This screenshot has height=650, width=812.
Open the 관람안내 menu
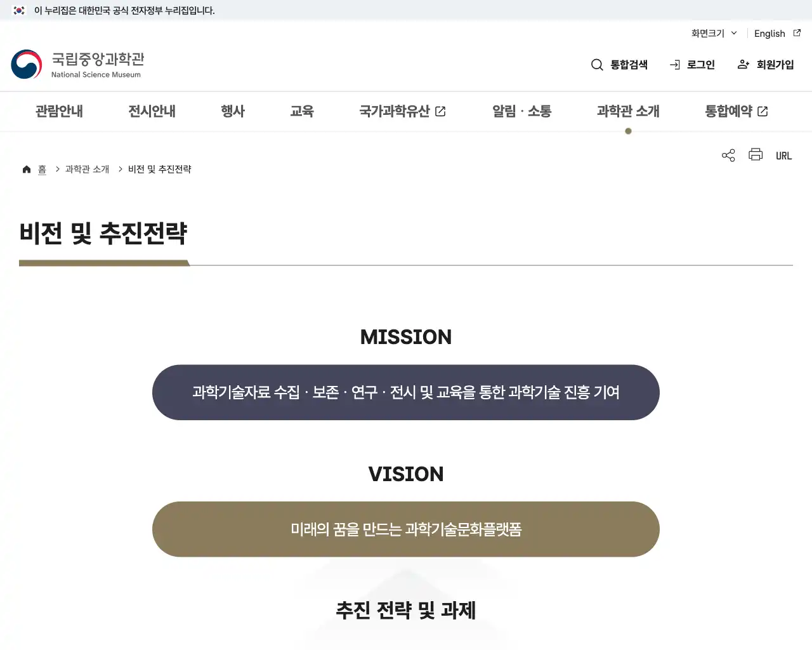coord(59,111)
